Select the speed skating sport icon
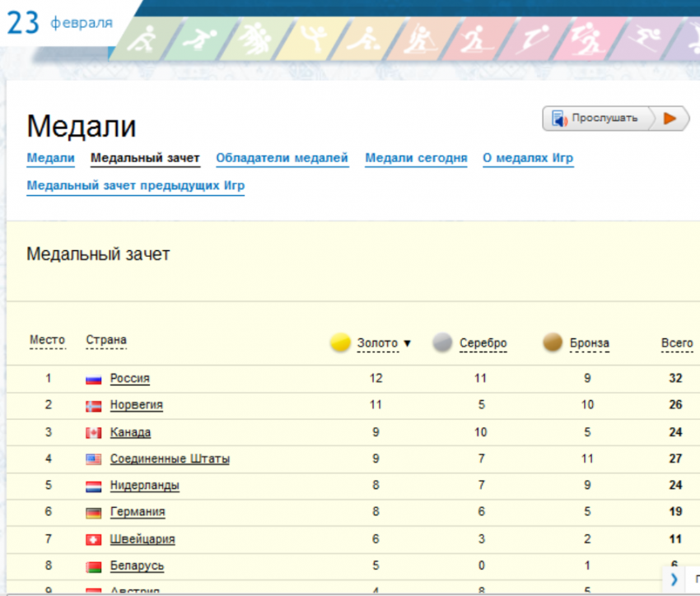Image resolution: width=700 pixels, height=596 pixels. (198, 38)
